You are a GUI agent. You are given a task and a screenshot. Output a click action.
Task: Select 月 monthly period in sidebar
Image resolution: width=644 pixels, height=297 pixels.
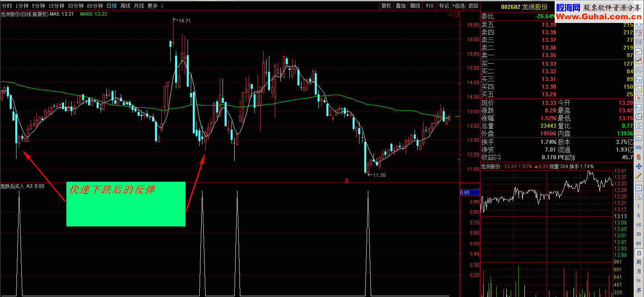(639, 272)
